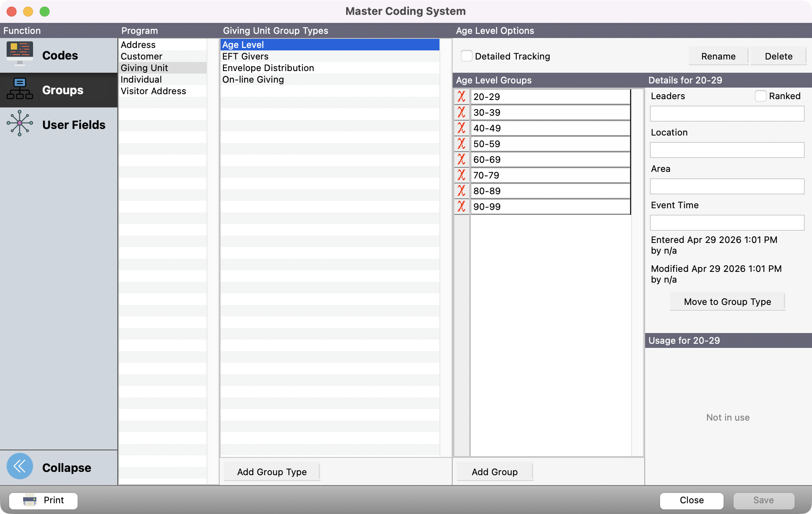Click the Collapse arrow icon
Viewport: 812px width, 514px height.
point(19,466)
